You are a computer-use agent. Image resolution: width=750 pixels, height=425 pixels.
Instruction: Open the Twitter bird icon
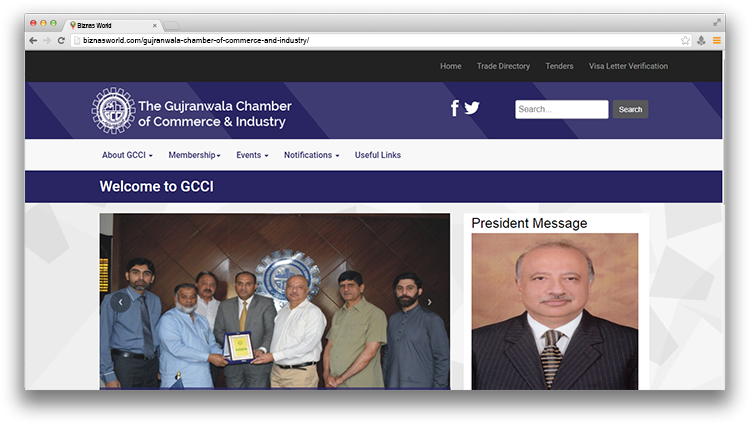472,108
